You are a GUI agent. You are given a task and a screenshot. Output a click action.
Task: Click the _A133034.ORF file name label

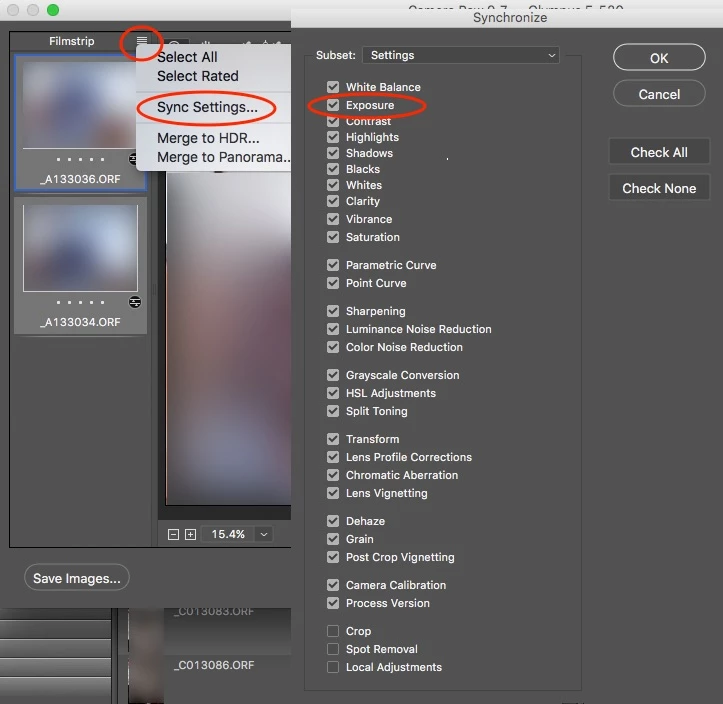pos(80,322)
